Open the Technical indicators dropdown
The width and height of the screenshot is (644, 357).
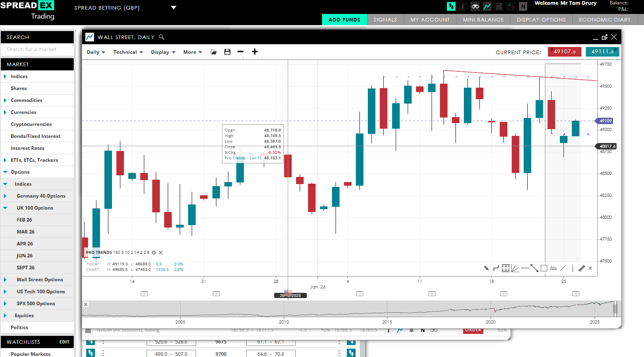tap(128, 52)
